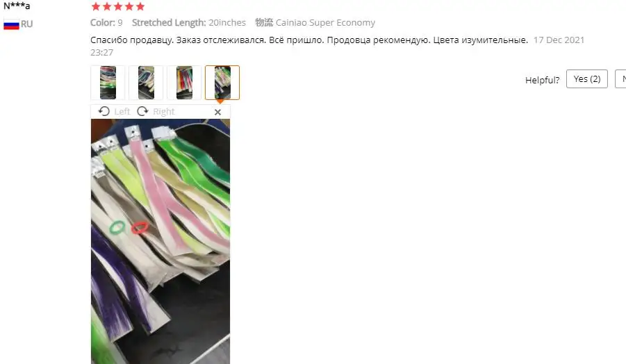
Task: Click the counterclockwise rotate arrow icon
Action: [x=104, y=111]
